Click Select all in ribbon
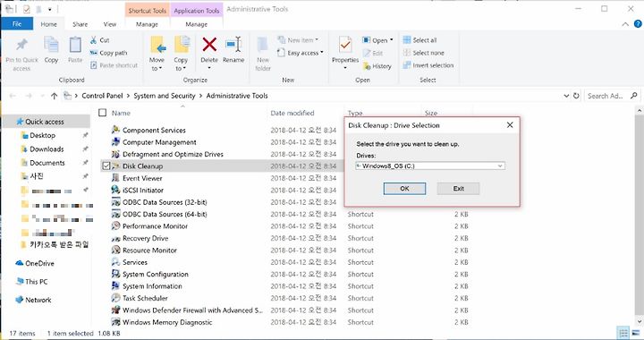Image resolution: width=644 pixels, height=340 pixels. point(420,40)
